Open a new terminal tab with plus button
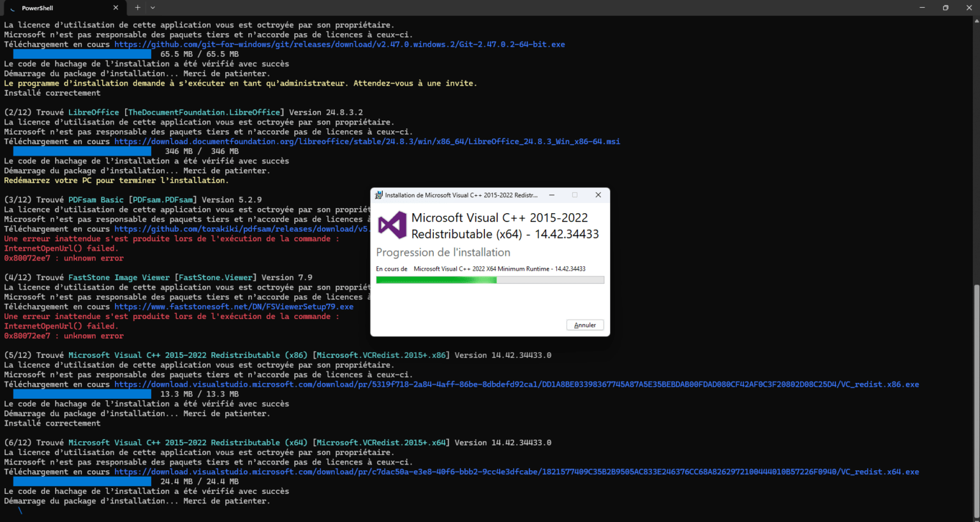 pyautogui.click(x=137, y=8)
